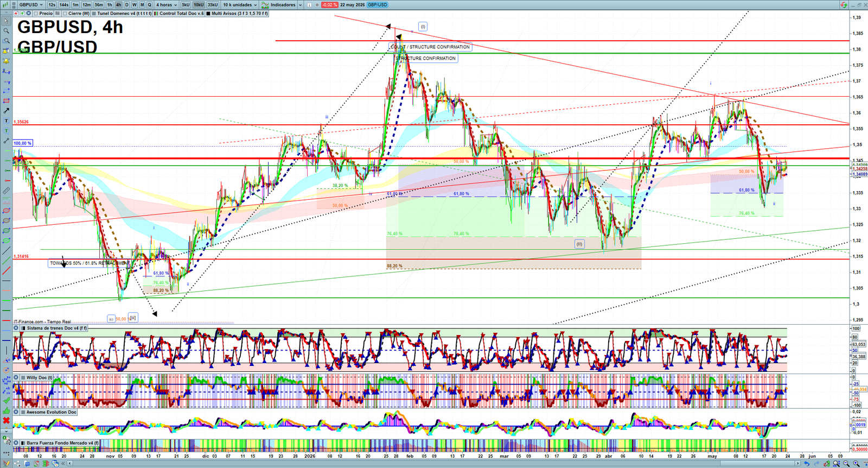Screen dimensions: 868x468
Task: Click the list icon next to Precio
Action: pyautogui.click(x=58, y=13)
